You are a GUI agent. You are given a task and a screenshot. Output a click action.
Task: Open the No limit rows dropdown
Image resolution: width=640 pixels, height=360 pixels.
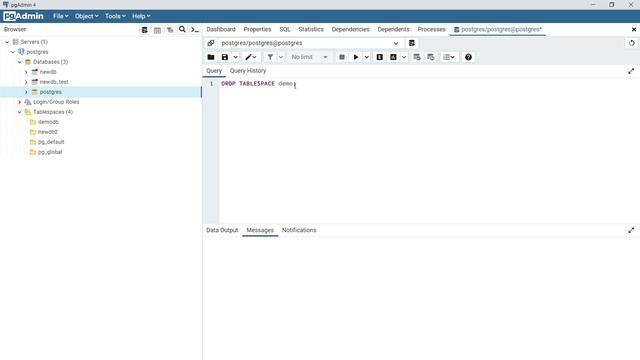tap(309, 57)
